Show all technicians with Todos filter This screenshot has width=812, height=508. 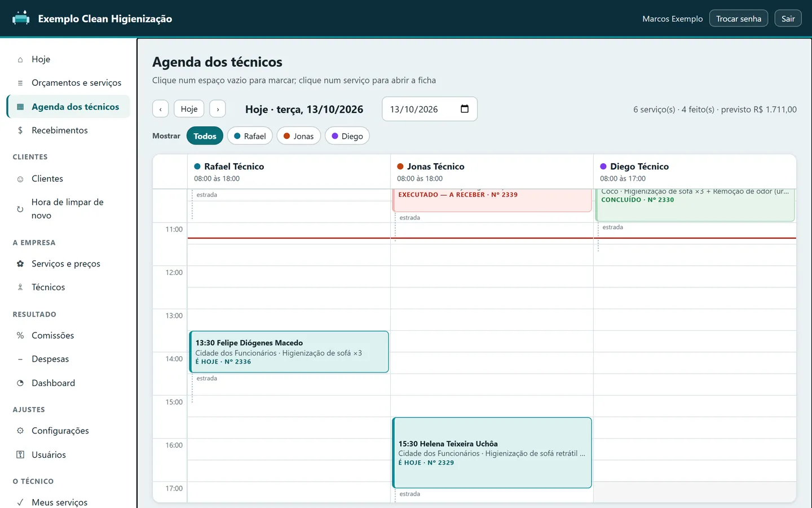[x=205, y=136]
